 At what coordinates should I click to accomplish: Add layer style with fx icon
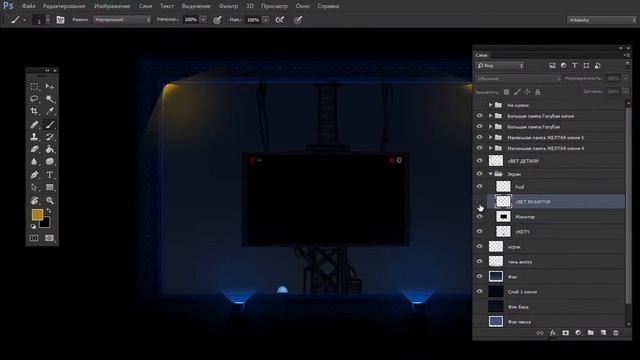[553, 333]
